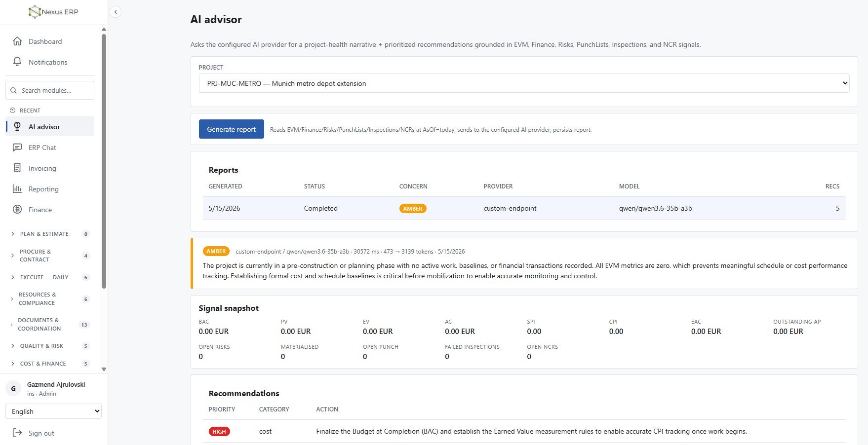
Task: Go to the Notifications page
Action: pos(50,62)
